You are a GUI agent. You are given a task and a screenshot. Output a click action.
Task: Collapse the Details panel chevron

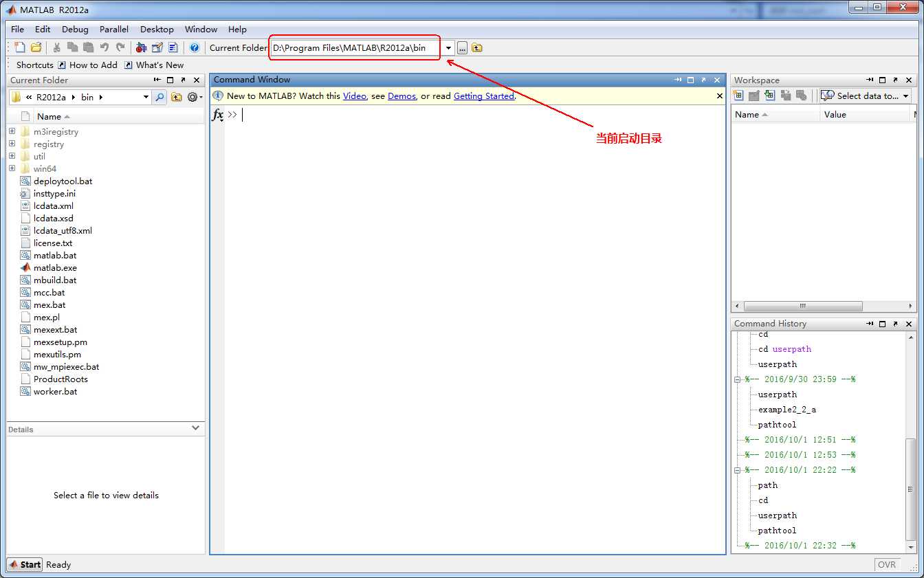(x=196, y=428)
